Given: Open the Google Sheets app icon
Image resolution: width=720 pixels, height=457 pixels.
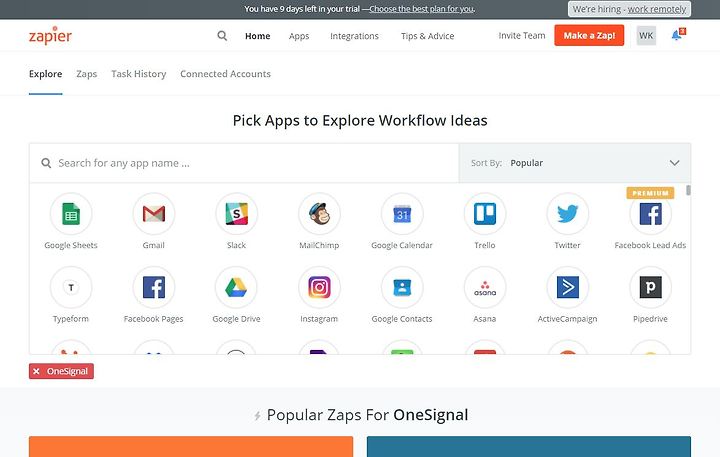Looking at the screenshot, I should 71,214.
